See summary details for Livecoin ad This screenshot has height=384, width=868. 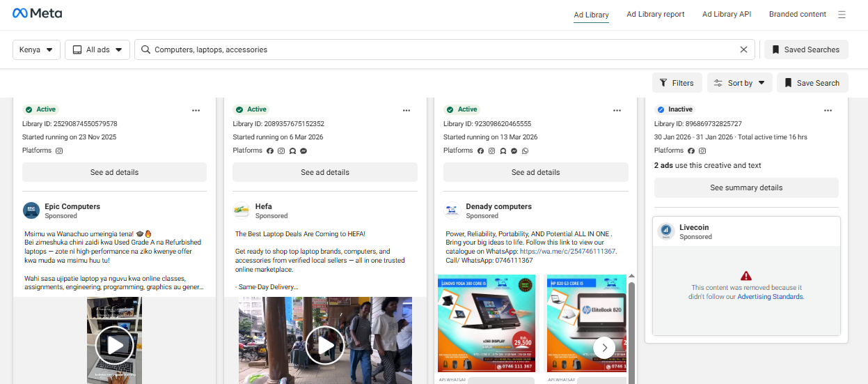click(746, 187)
